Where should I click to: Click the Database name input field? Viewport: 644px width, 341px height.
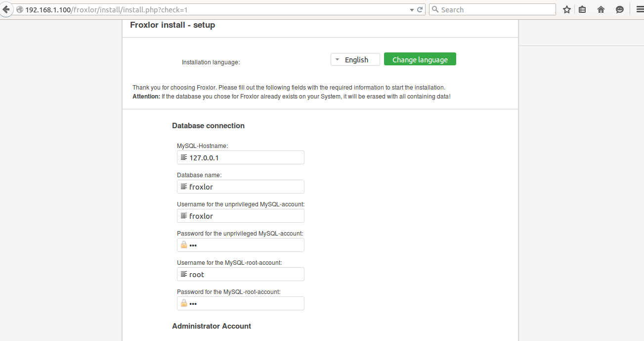pos(241,187)
